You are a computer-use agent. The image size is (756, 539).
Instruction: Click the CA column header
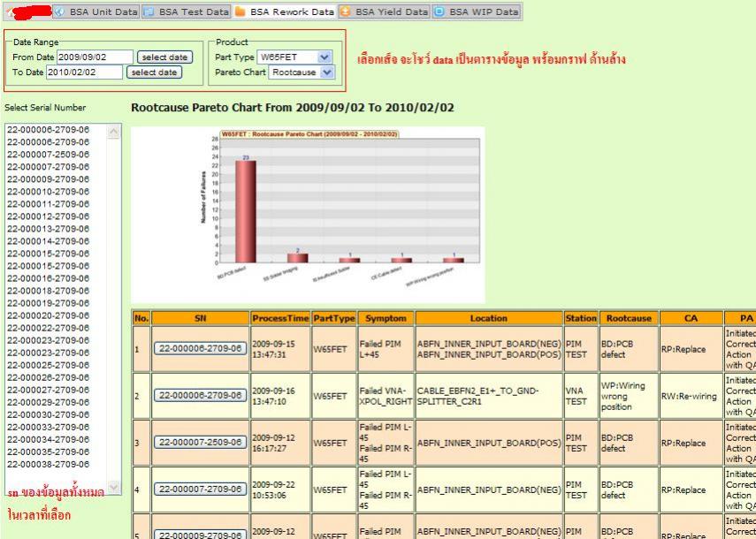pyautogui.click(x=691, y=318)
